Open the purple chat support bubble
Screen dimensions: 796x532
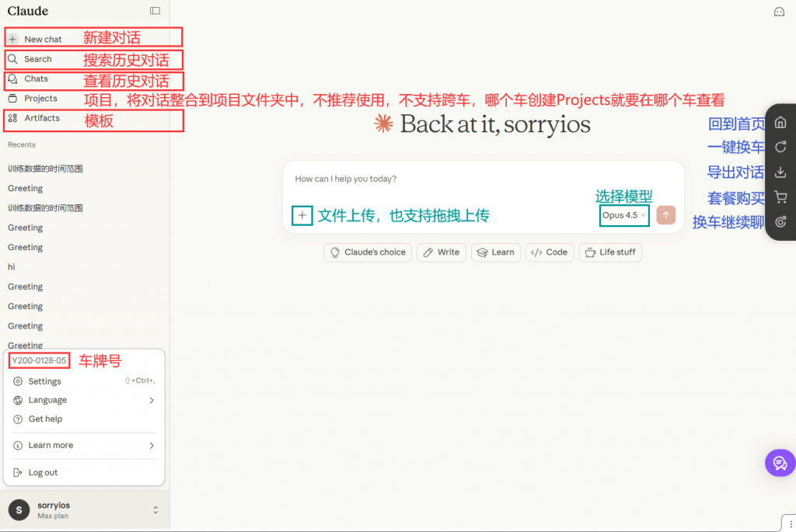click(x=780, y=463)
